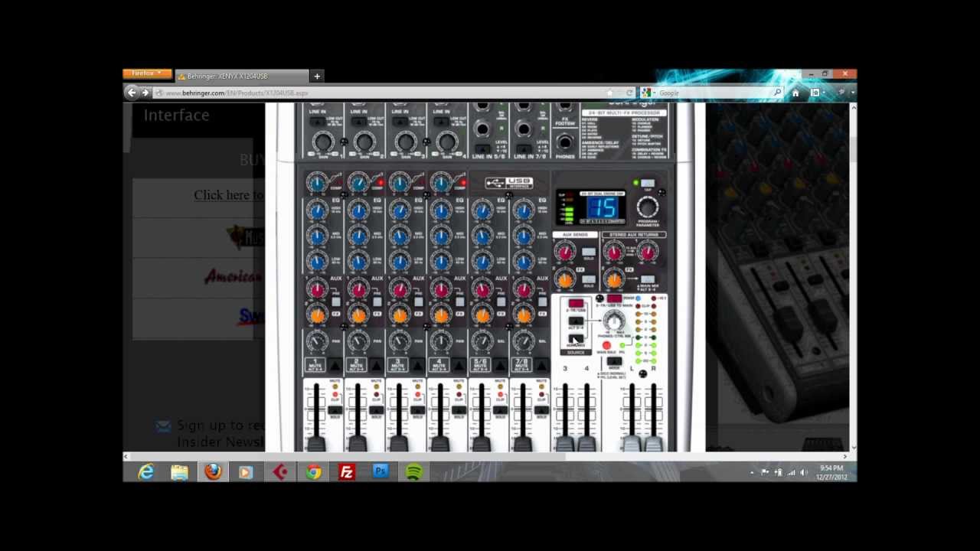Viewport: 980px width, 551px height.
Task: Follow the 'Click here to' link
Action: 228,195
